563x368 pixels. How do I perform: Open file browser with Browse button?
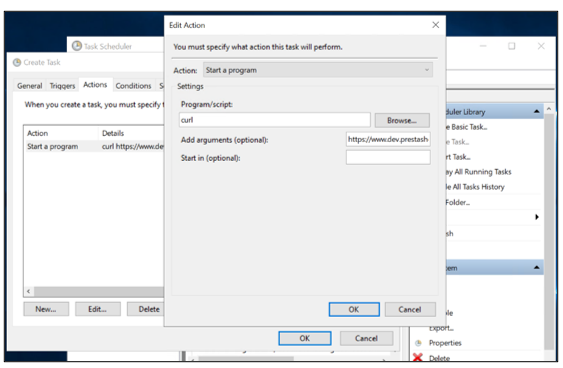pyautogui.click(x=402, y=120)
